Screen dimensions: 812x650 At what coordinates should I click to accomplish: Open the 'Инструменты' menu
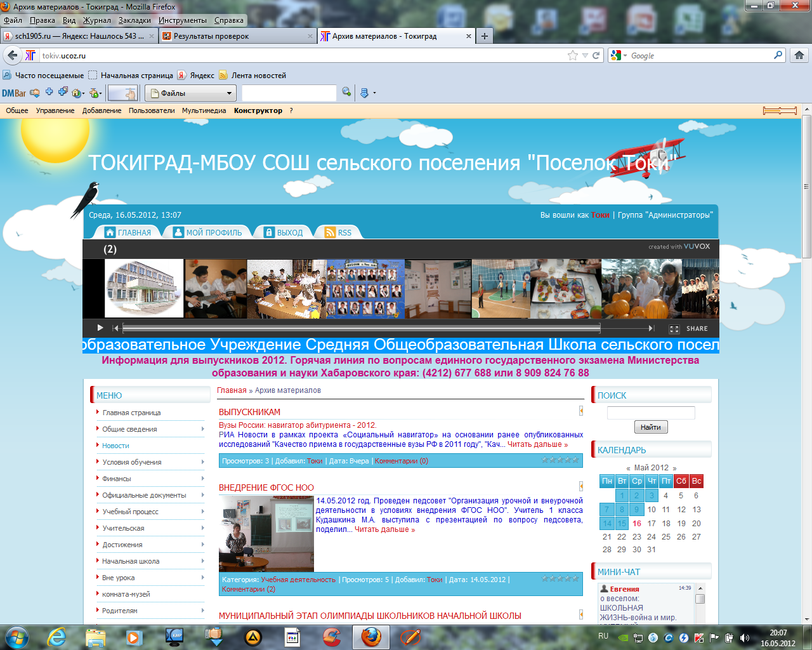(x=183, y=20)
